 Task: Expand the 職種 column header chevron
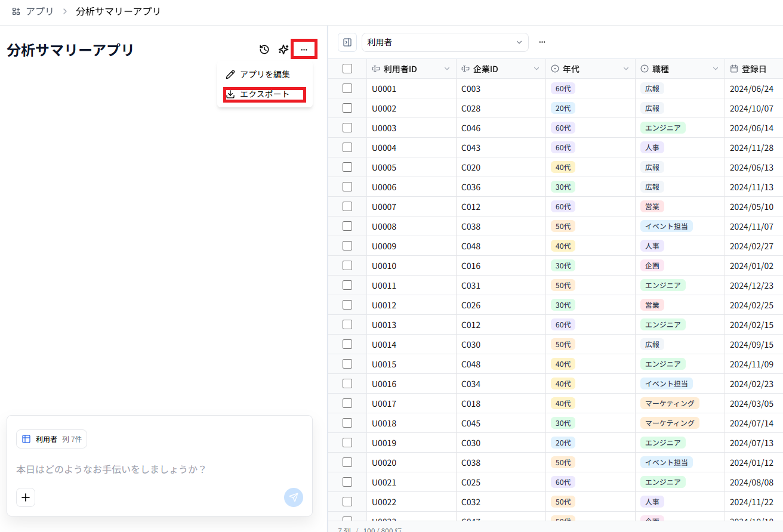(716, 69)
